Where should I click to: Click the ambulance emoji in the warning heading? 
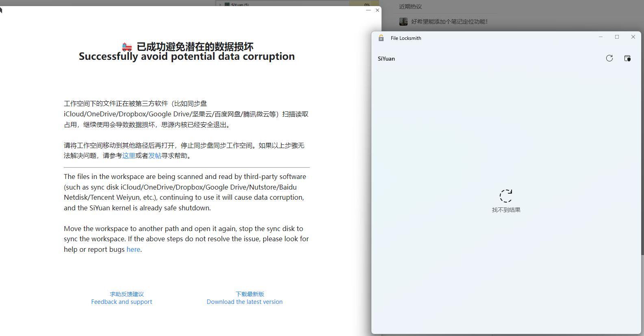[126, 46]
